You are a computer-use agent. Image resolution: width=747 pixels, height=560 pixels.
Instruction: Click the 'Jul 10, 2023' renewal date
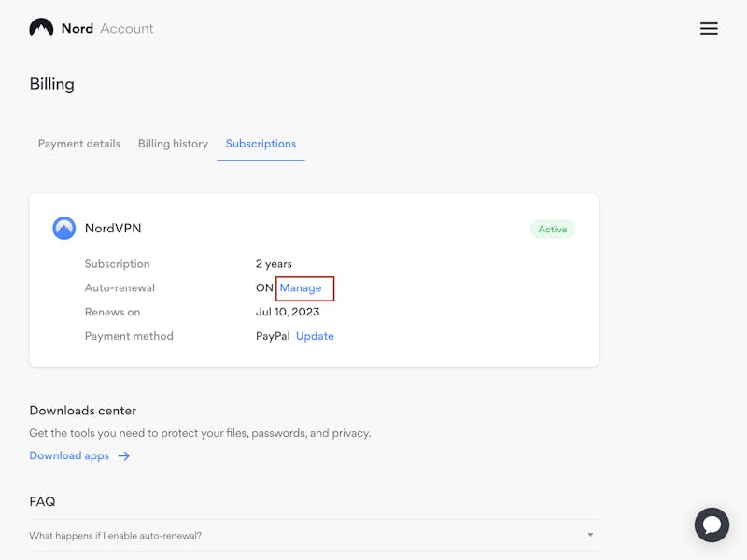point(288,312)
